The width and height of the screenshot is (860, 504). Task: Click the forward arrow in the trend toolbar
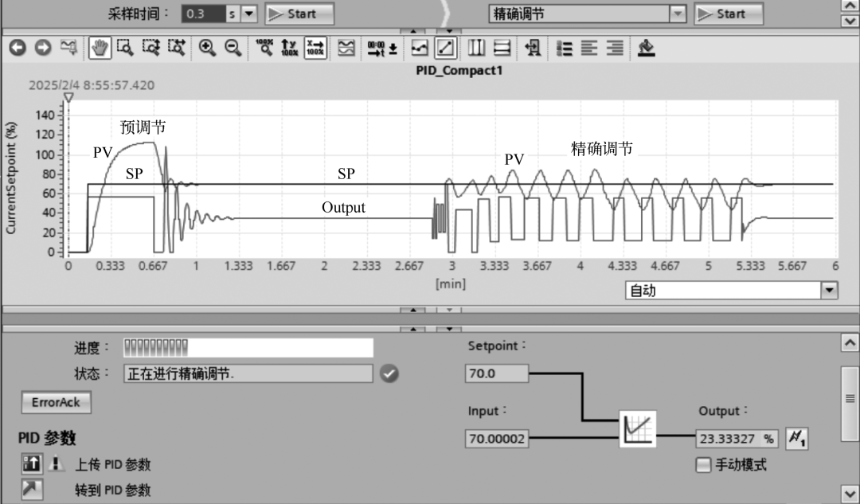[43, 48]
